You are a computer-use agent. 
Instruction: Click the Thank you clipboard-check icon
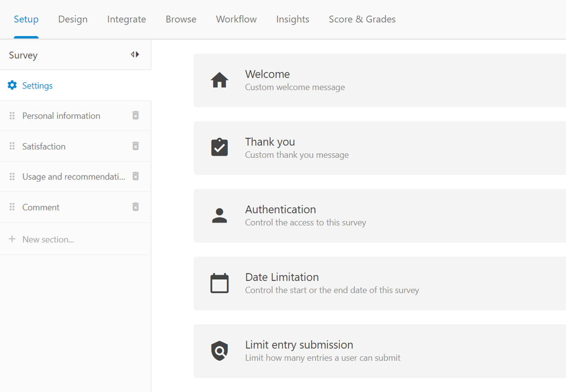219,147
